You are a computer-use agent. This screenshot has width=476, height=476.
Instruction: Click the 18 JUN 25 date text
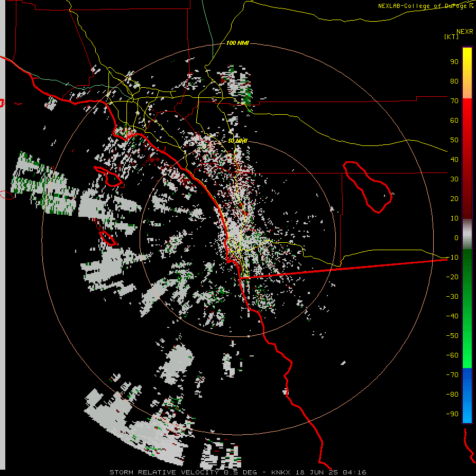(x=317, y=472)
